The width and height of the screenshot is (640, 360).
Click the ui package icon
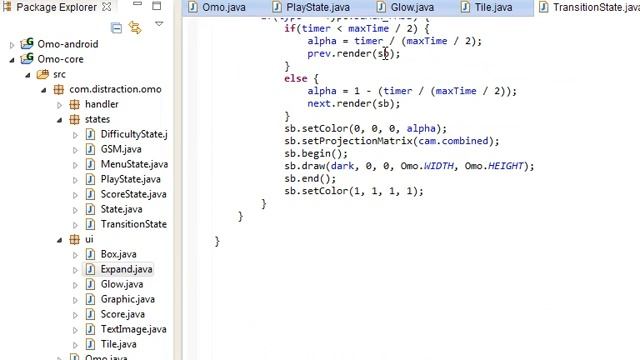(75, 239)
